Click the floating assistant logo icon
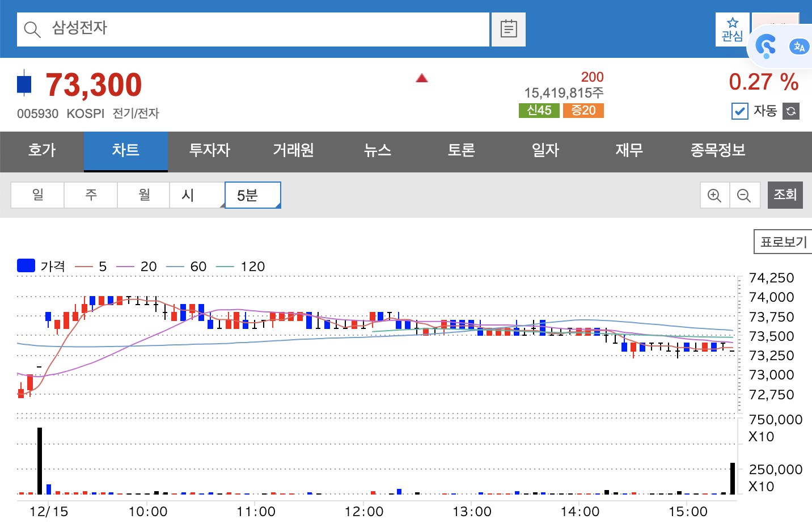The height and width of the screenshot is (532, 812). (x=766, y=47)
